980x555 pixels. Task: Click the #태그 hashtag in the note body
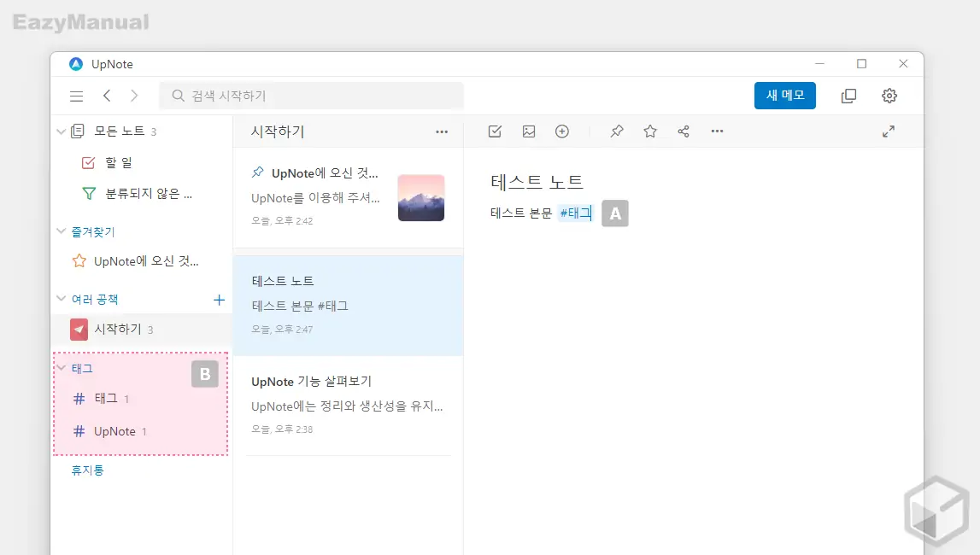tap(576, 213)
